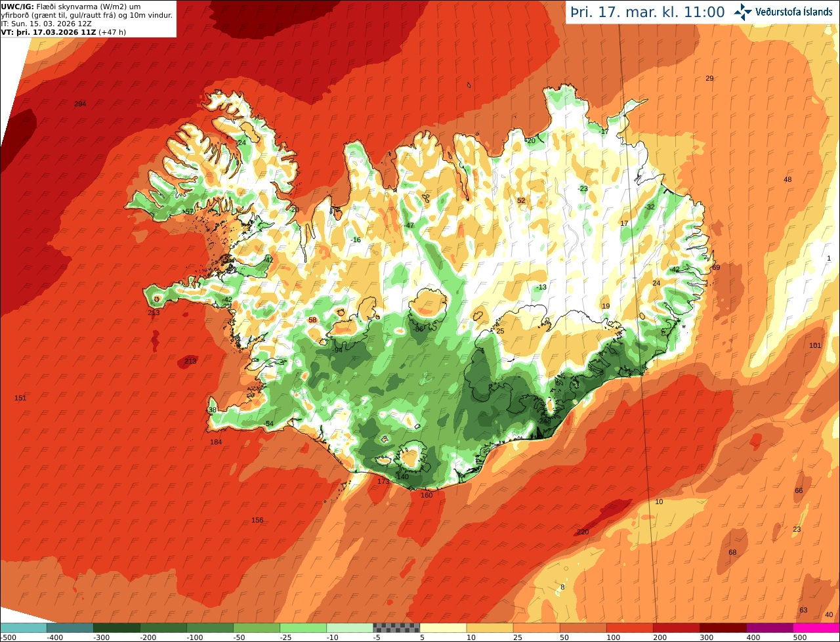Pick the red 100 to 200 legend swatch

click(629, 628)
